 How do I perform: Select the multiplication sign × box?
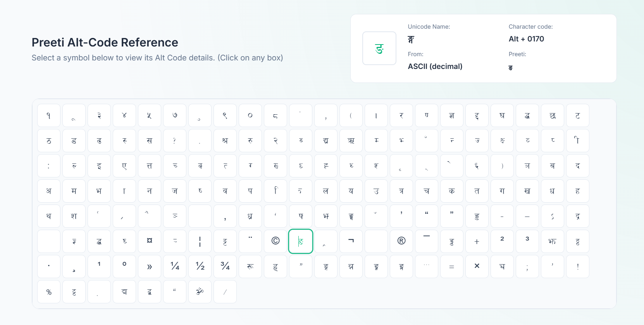click(477, 267)
